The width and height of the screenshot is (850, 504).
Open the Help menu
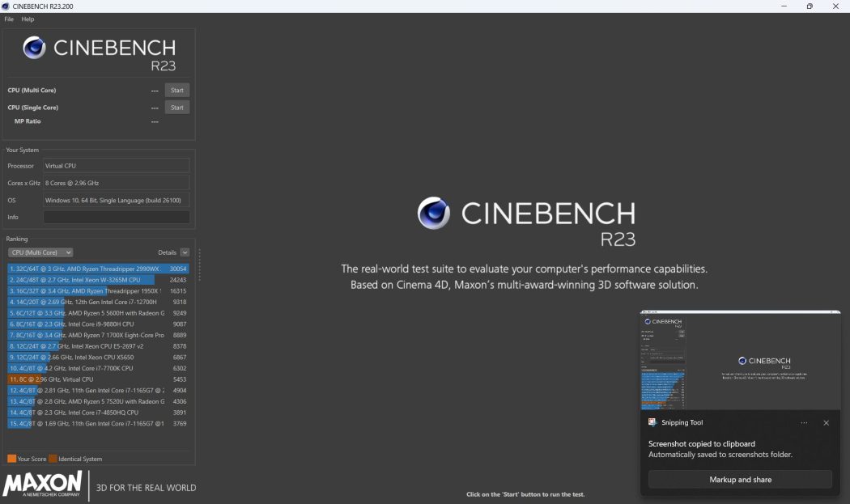[28, 19]
